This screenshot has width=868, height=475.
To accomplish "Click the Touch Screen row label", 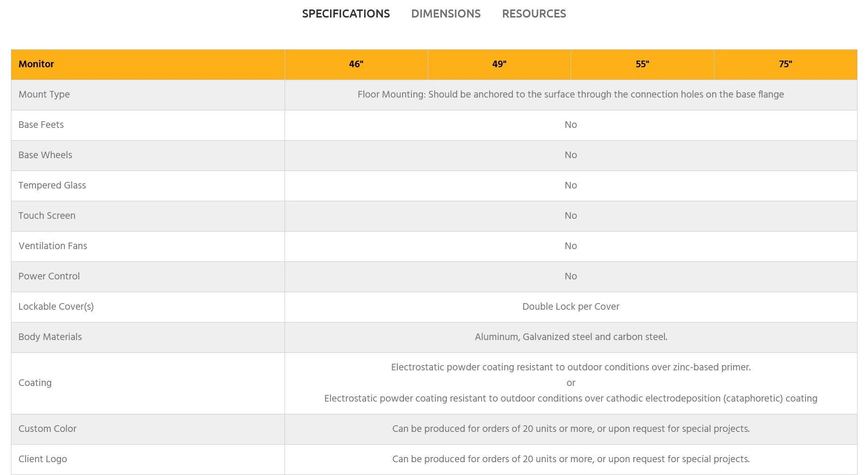I will (47, 215).
